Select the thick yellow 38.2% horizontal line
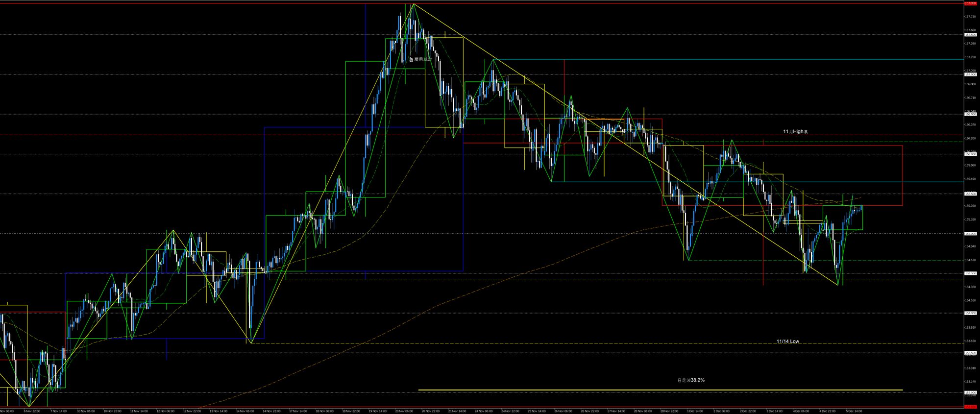This screenshot has height=414, width=980. click(637, 390)
